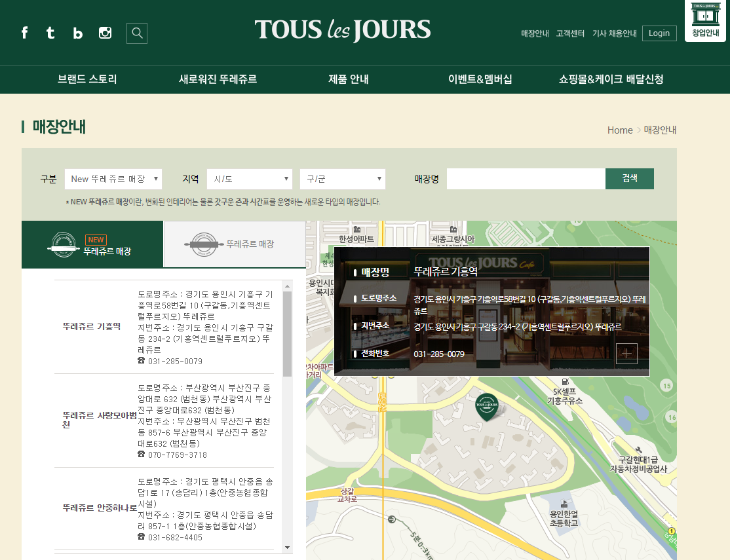Open 제품 안내 menu

coord(348,79)
